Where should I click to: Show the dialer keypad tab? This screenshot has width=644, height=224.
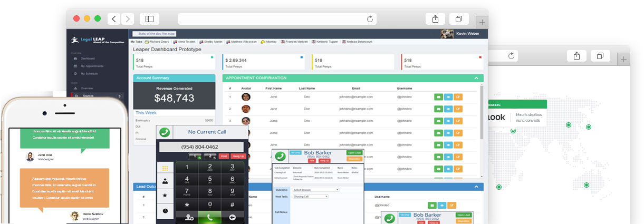coord(165,168)
